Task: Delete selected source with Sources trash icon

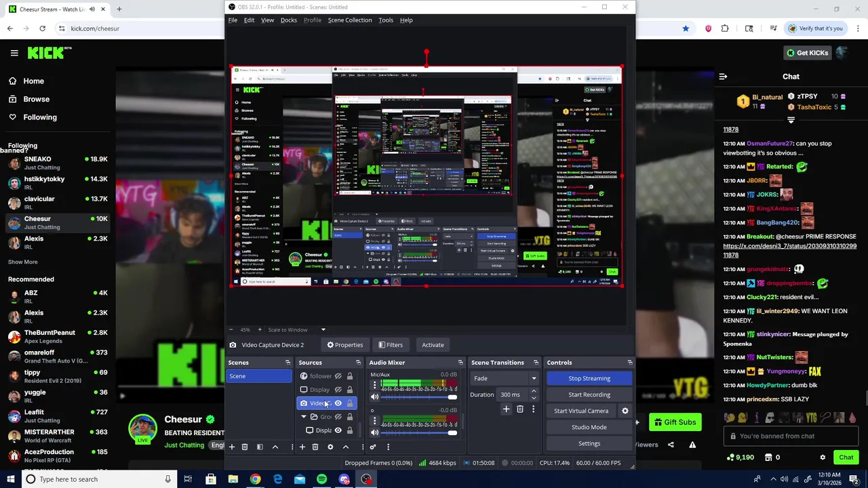Action: click(x=315, y=447)
